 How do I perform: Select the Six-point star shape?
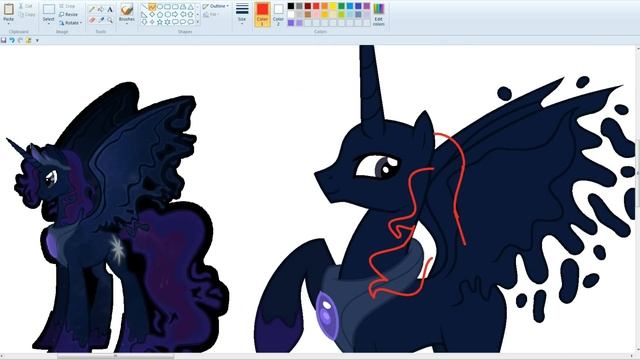(167, 22)
